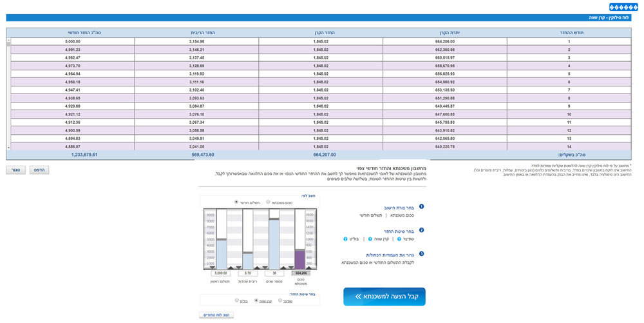This screenshot has width=644, height=323.
Task: Click the down arrow under the סכום משכנתא column
Action: click(x=291, y=268)
